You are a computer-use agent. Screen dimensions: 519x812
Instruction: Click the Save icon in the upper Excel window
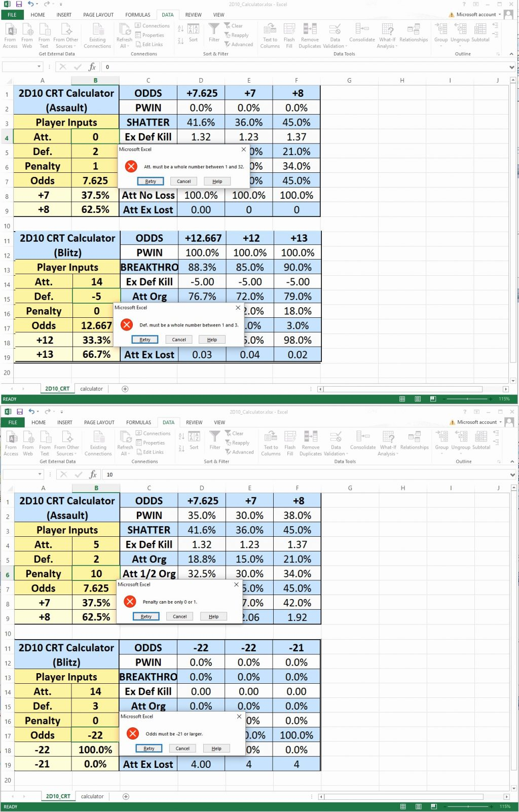[x=19, y=4]
